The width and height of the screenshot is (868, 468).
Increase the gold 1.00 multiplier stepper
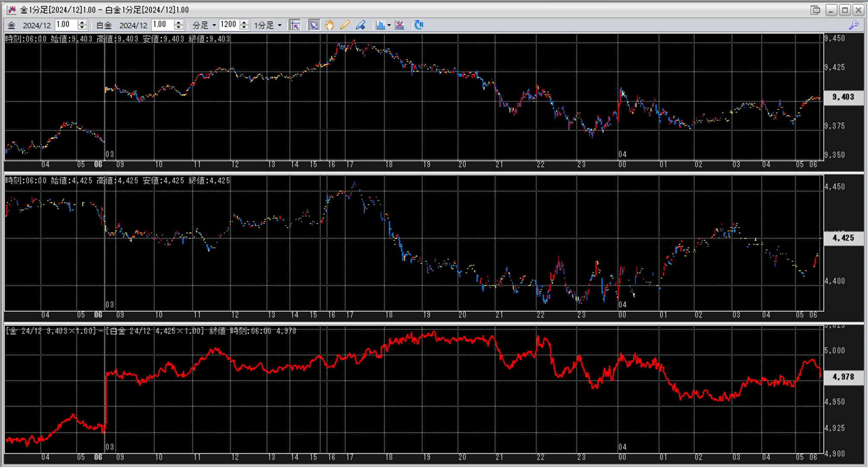point(82,22)
